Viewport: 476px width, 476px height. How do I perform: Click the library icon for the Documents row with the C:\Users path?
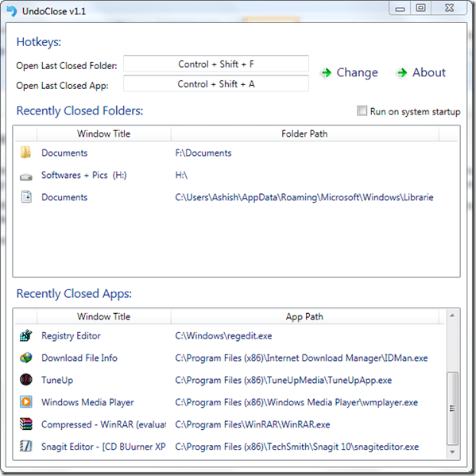pyautogui.click(x=26, y=197)
